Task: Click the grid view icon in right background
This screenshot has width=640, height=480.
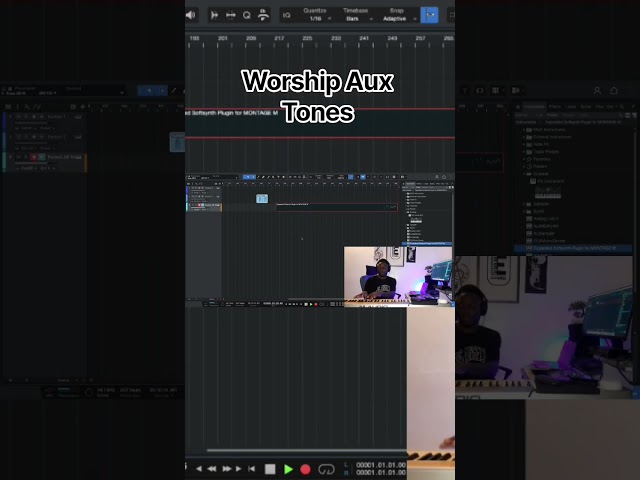Action: [495, 91]
